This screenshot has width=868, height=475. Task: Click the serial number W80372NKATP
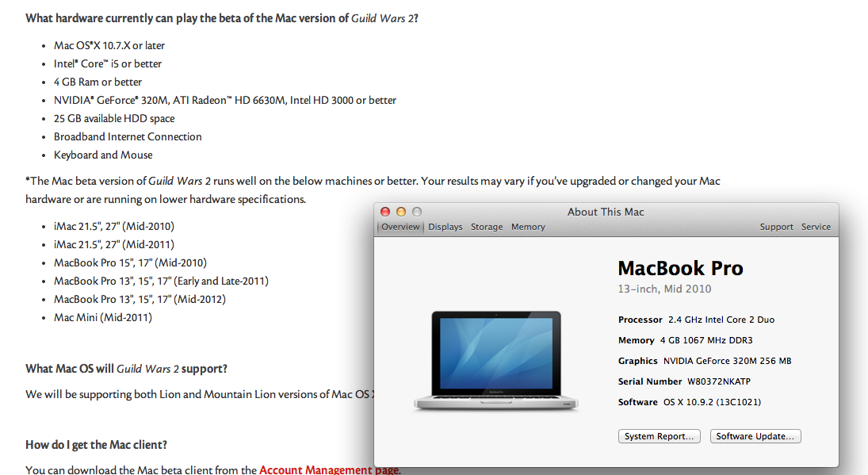pos(718,381)
